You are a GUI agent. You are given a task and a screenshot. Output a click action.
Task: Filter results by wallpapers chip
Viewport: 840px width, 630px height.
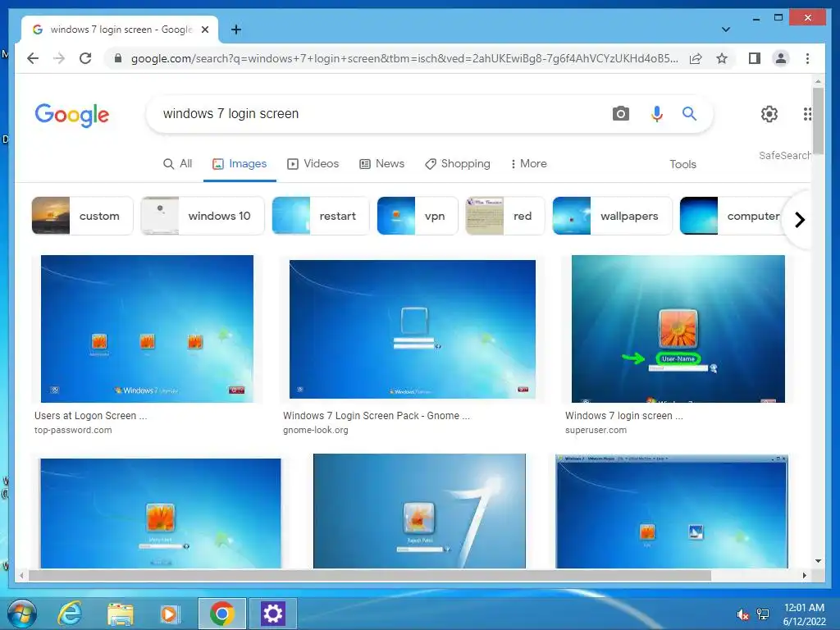click(612, 216)
